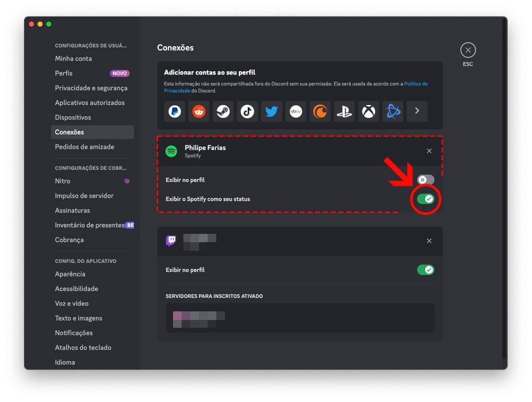Click the Spotify logo icon
The width and height of the screenshot is (532, 402).
click(171, 151)
